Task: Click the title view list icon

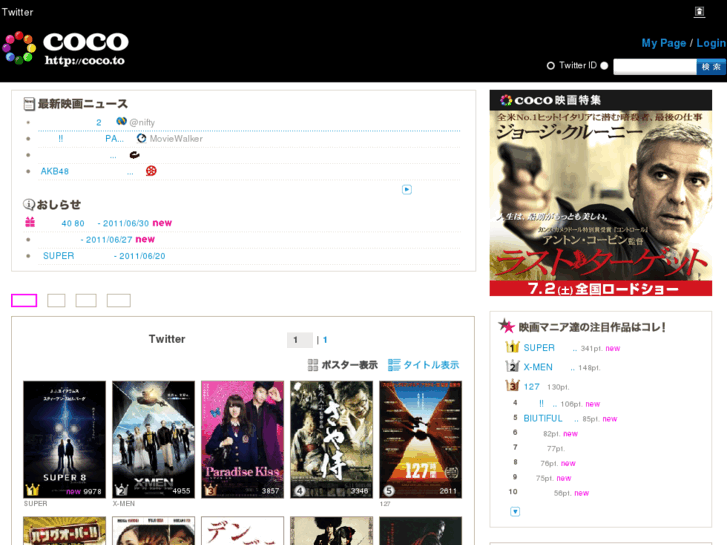Action: tap(394, 365)
